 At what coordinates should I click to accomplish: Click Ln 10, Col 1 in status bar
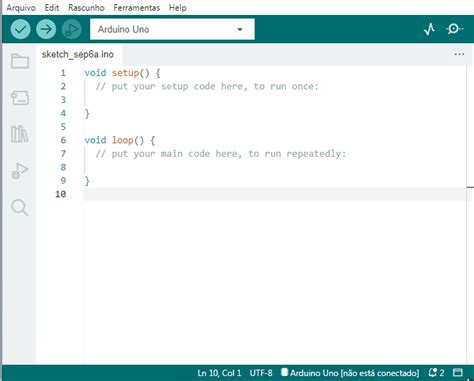click(x=219, y=373)
